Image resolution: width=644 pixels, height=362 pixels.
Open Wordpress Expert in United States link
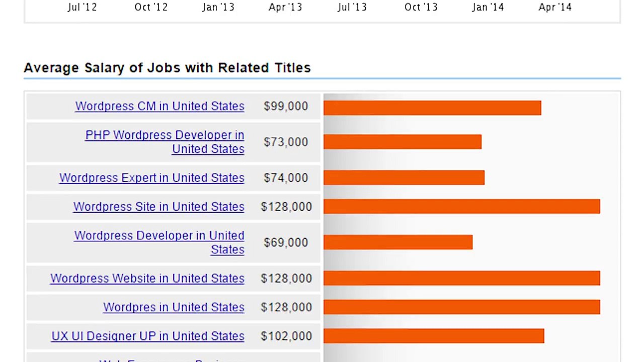pyautogui.click(x=151, y=178)
